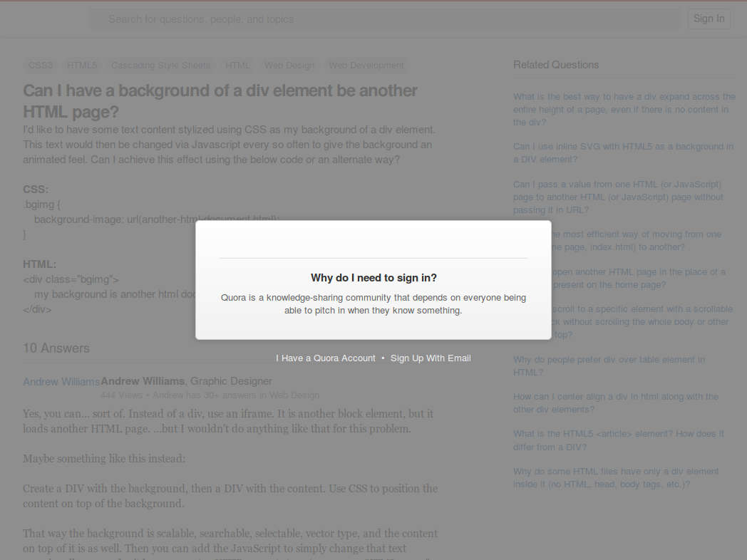Open related question about inline SVG background
Viewport: 747px width, 560px height.
pos(623,153)
